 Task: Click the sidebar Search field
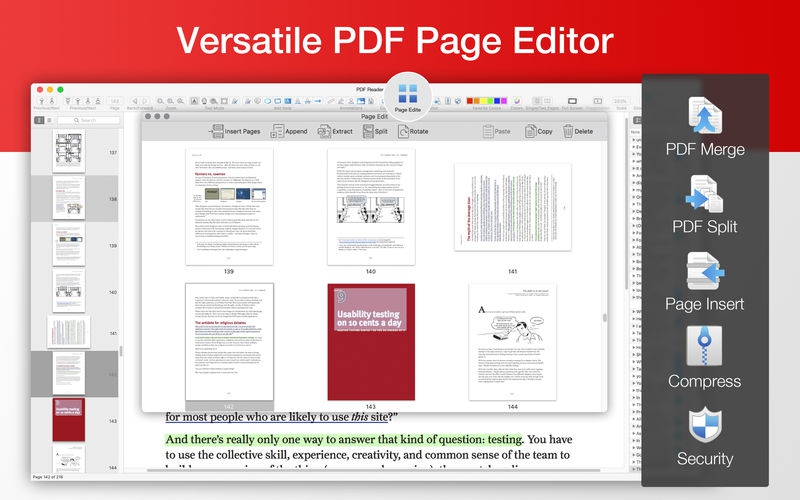88,120
